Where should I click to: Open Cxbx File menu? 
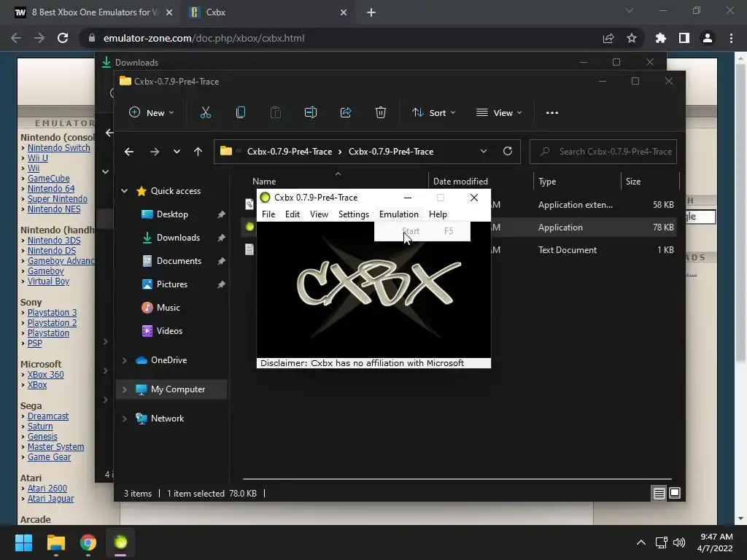268,214
